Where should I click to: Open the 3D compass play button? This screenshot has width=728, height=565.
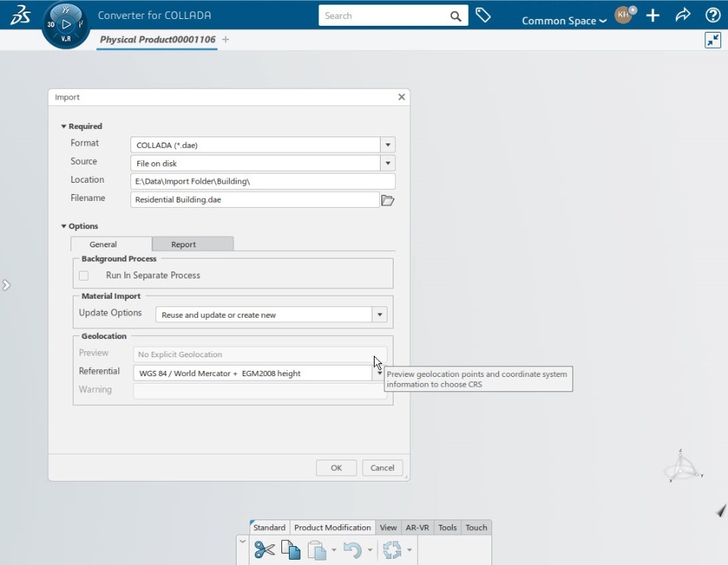click(x=66, y=24)
